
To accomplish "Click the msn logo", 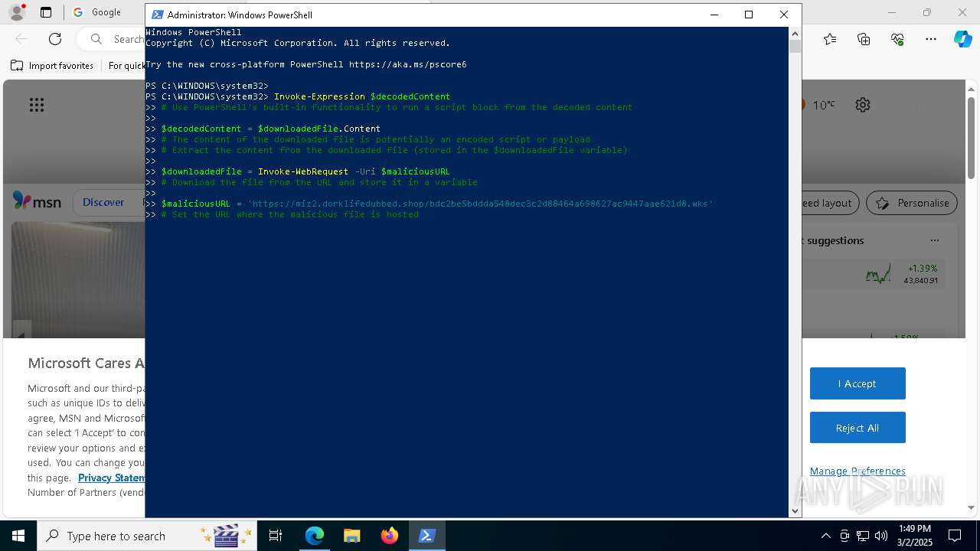I will tap(37, 201).
